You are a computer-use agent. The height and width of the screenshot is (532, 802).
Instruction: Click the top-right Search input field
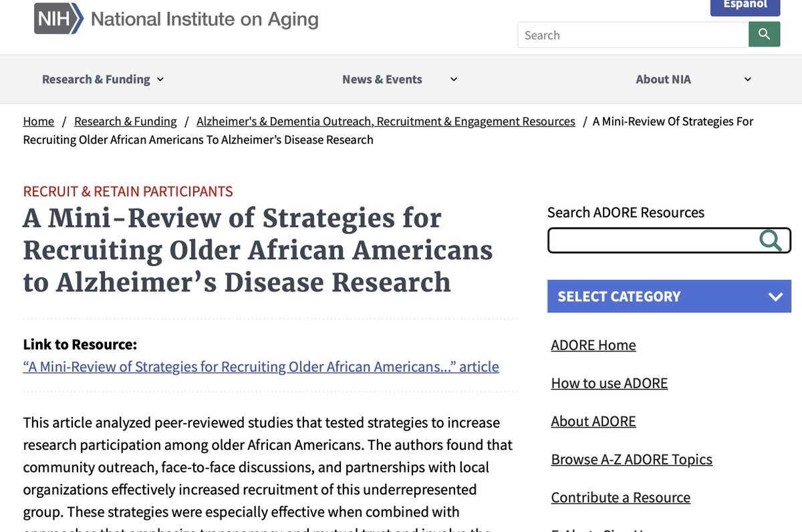(x=632, y=34)
